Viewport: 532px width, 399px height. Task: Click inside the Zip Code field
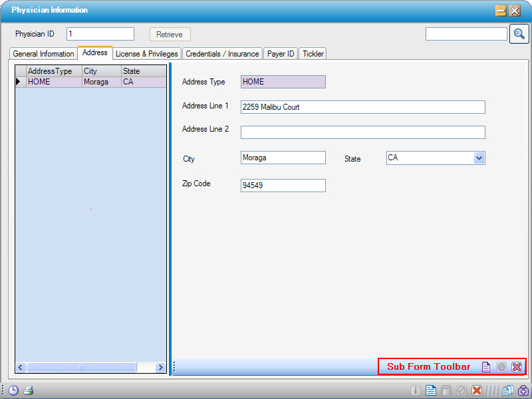283,185
